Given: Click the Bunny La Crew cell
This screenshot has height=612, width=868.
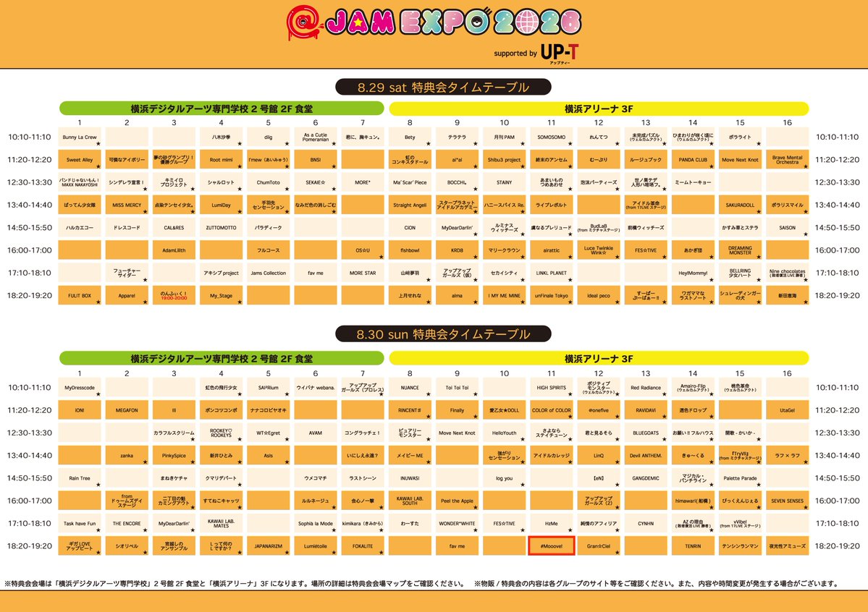Looking at the screenshot, I should pyautogui.click(x=80, y=137).
